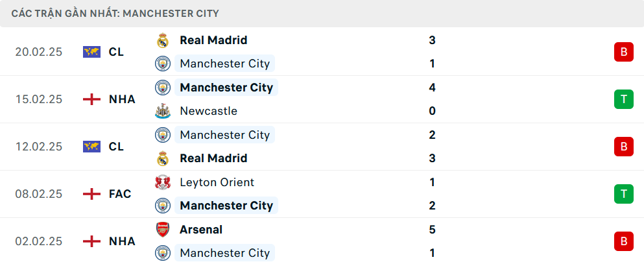
Task: Click the Real Madrid crest in 20.02.25 match
Action: [x=162, y=40]
